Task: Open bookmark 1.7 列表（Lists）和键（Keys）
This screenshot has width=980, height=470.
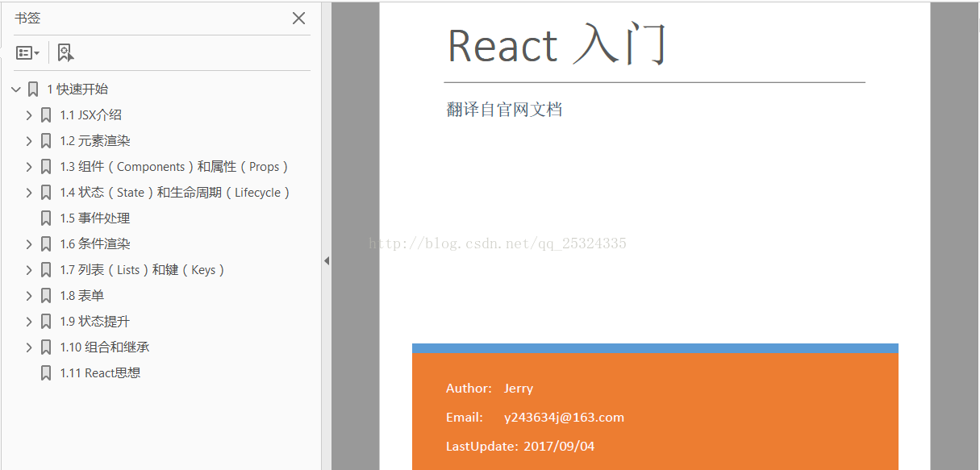Action: pos(143,270)
